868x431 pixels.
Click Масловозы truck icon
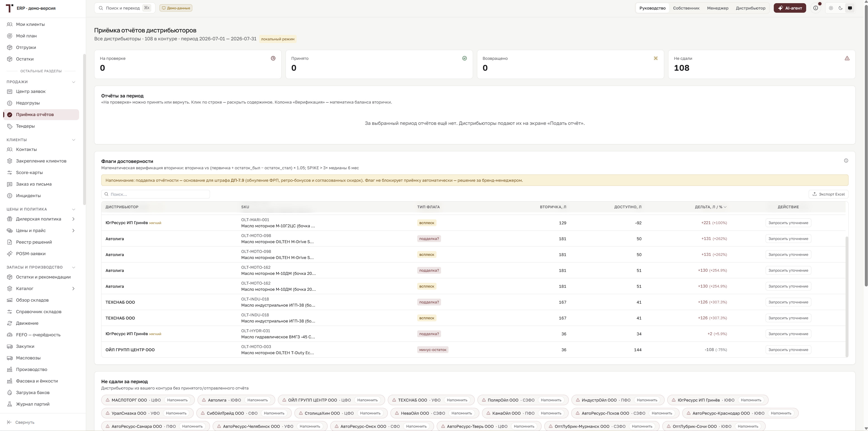(x=10, y=358)
